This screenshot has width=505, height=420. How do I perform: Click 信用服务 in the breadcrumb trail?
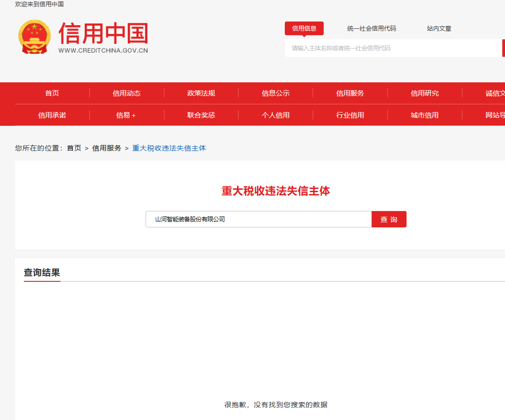[106, 148]
